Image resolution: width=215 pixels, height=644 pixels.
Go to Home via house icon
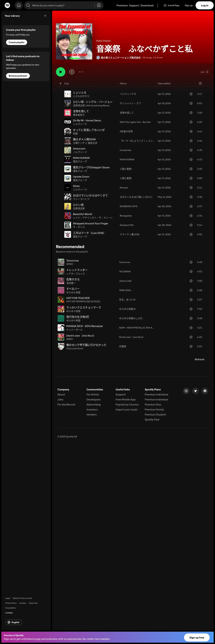click(19, 5)
